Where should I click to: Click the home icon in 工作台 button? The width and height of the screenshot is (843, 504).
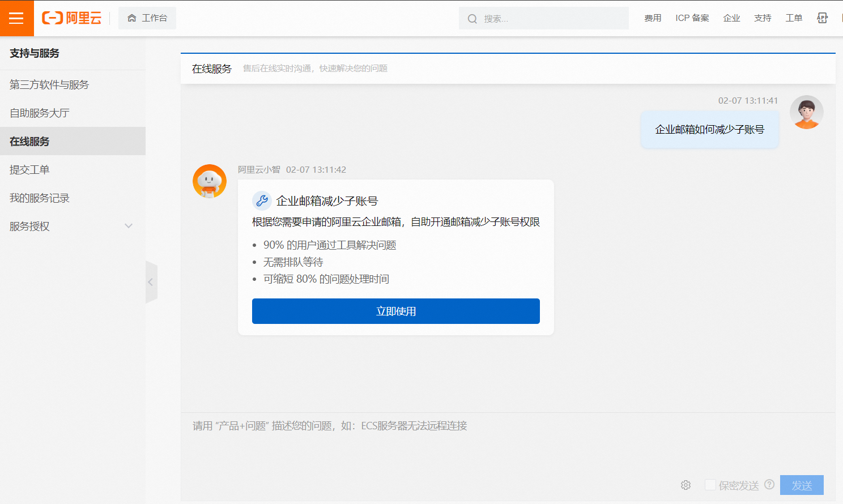point(131,18)
